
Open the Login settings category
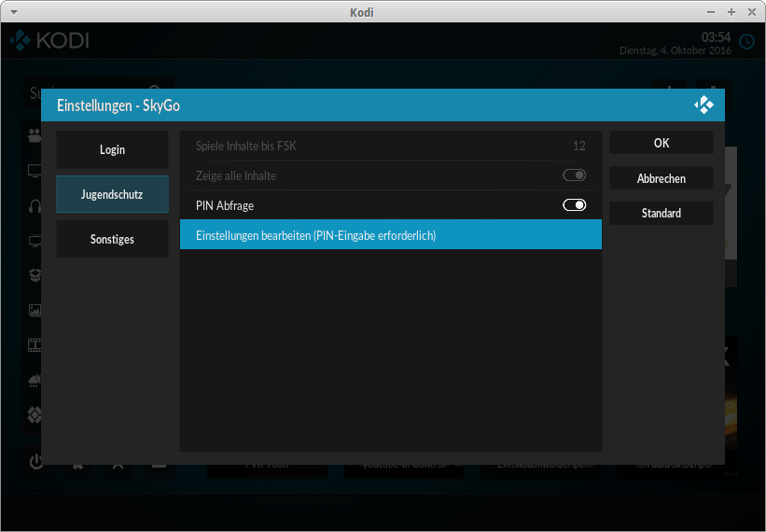112,149
